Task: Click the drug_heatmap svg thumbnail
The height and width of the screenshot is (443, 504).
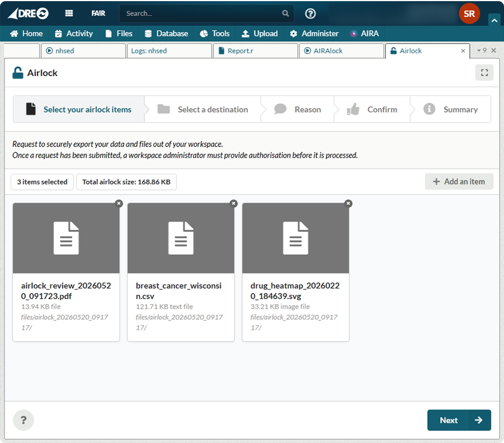Action: 296,238
